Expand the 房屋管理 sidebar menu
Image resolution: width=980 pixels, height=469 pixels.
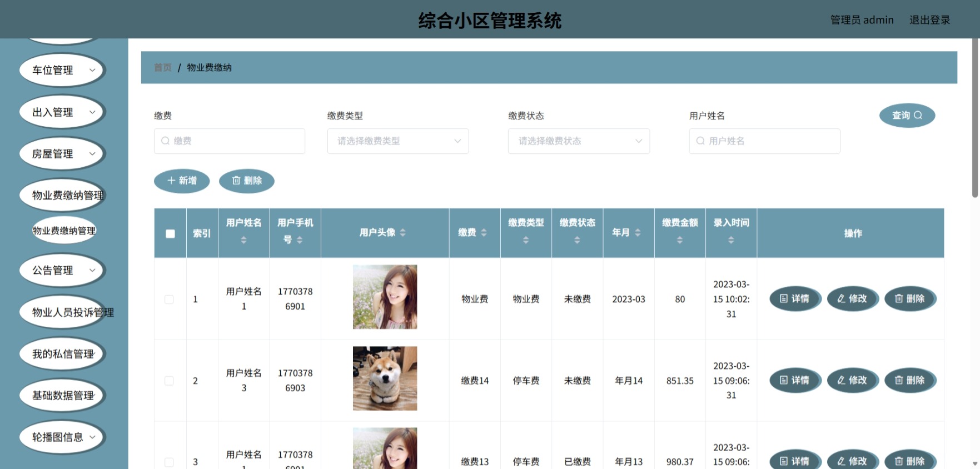click(62, 154)
